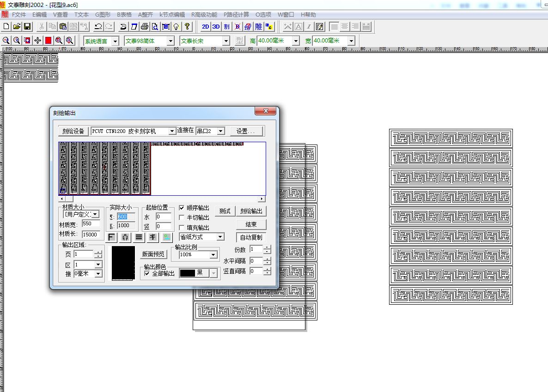Open the 省纸方式 dropdown
The image size is (548, 392).
[x=220, y=237]
